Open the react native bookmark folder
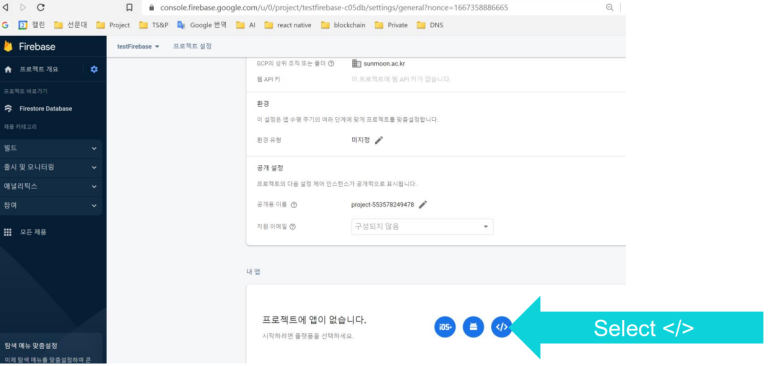The width and height of the screenshot is (773, 366). pos(288,25)
